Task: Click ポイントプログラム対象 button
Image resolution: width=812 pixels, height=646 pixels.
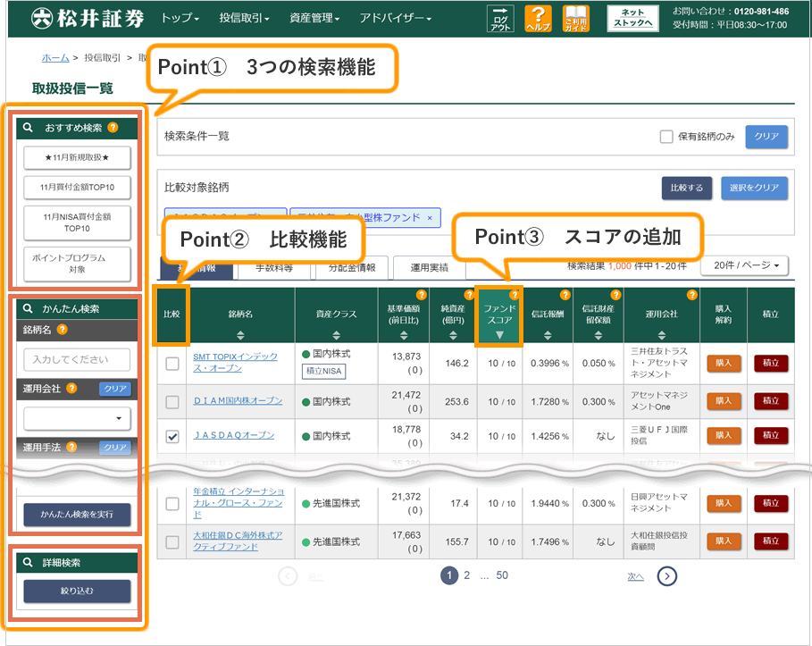Action: click(77, 264)
